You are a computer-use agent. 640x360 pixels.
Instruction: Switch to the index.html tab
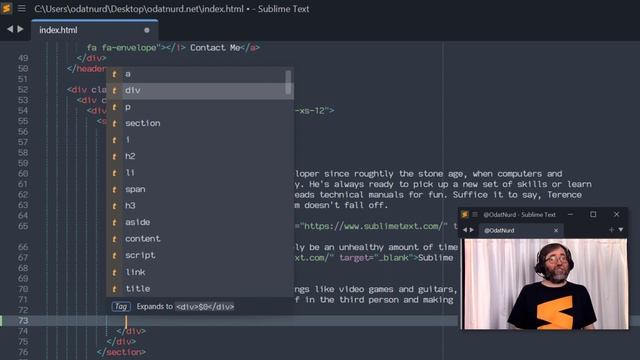[x=95, y=30]
